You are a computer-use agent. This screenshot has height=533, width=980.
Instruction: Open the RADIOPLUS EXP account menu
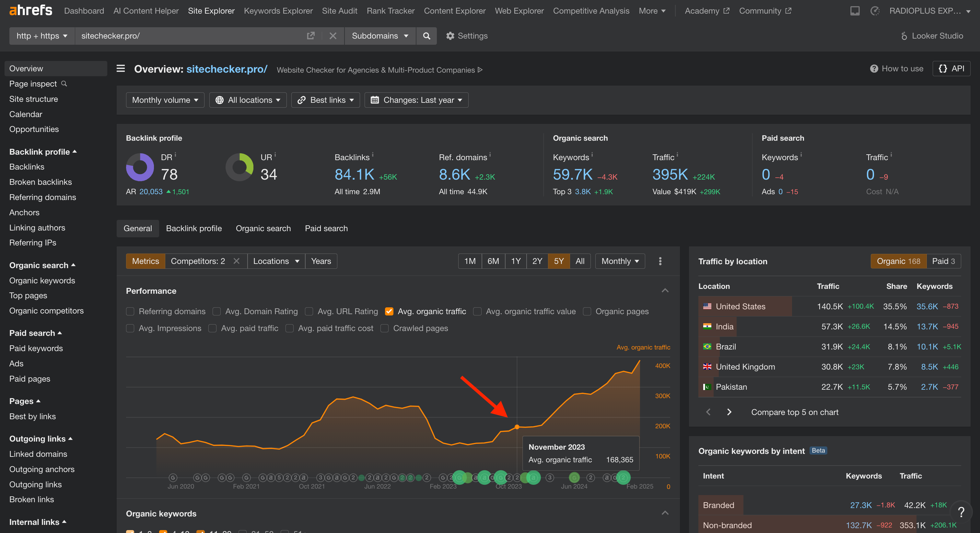[929, 11]
